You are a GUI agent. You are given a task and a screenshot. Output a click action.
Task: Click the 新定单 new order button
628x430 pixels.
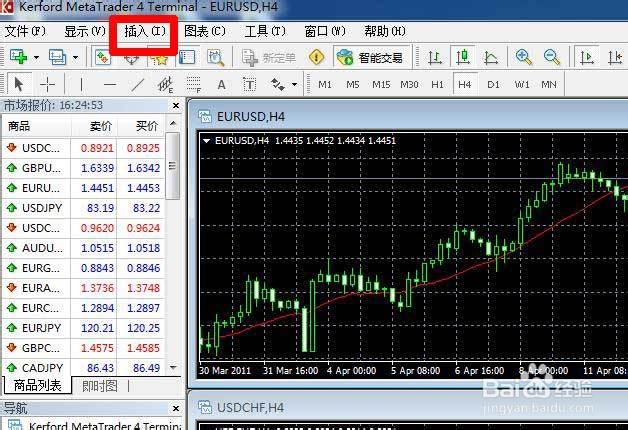tap(269, 58)
